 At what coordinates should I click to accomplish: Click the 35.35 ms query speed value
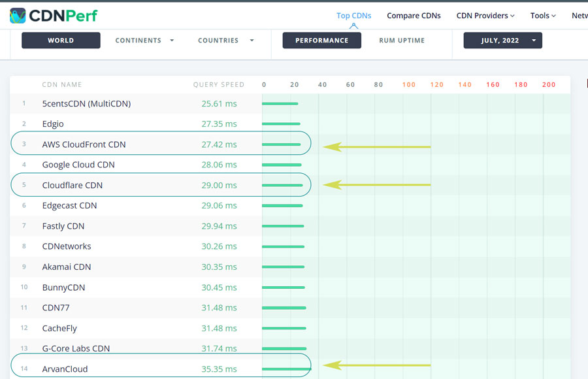click(219, 369)
